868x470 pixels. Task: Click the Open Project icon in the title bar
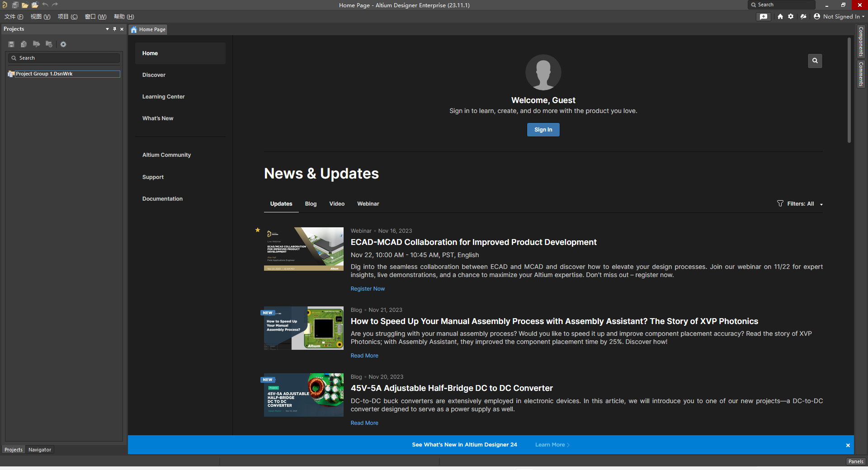35,5
